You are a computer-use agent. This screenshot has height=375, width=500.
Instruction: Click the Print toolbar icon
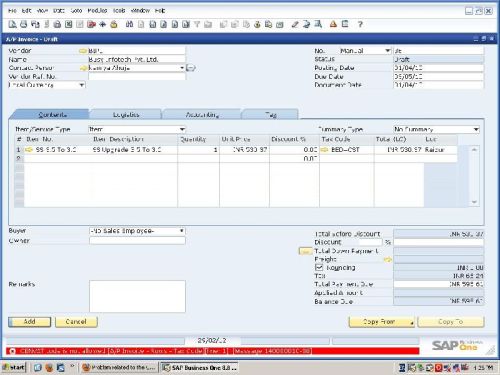(x=23, y=24)
